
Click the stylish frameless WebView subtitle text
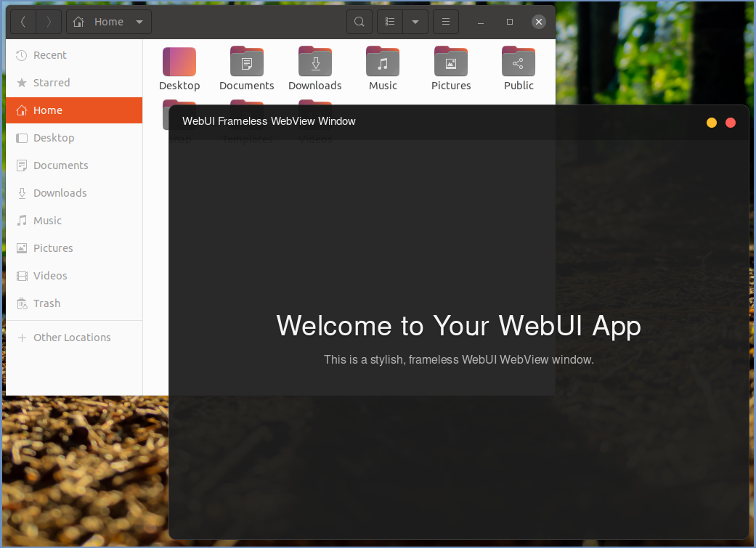click(x=458, y=359)
